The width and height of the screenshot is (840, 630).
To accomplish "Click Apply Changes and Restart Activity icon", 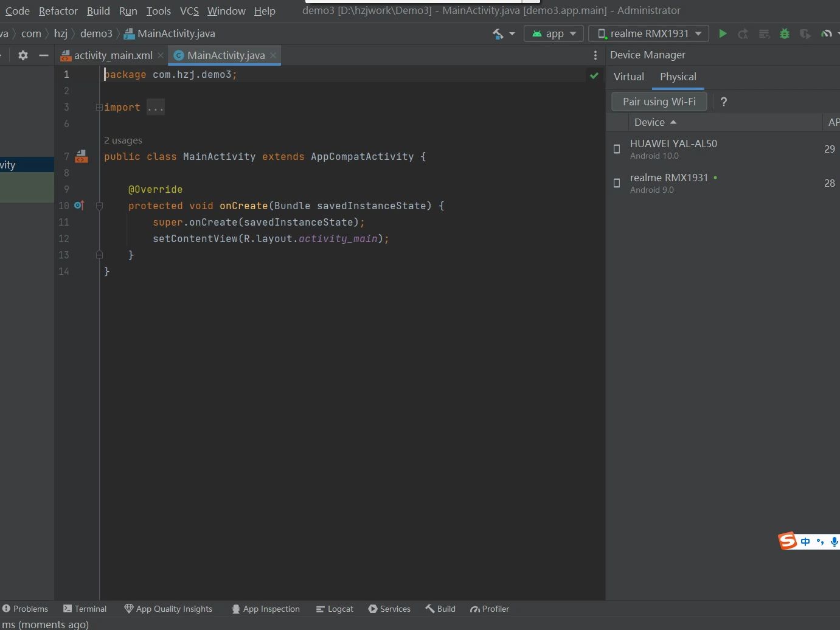I will [743, 33].
